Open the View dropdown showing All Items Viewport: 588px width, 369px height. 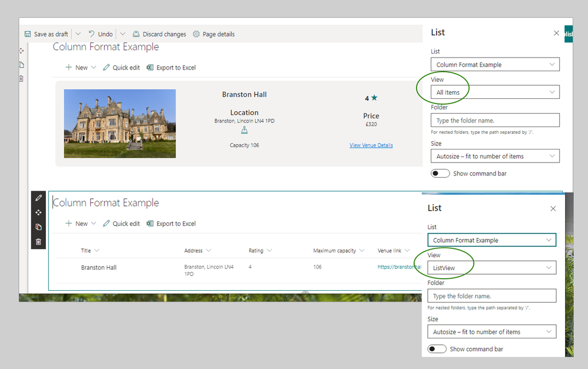click(x=494, y=92)
